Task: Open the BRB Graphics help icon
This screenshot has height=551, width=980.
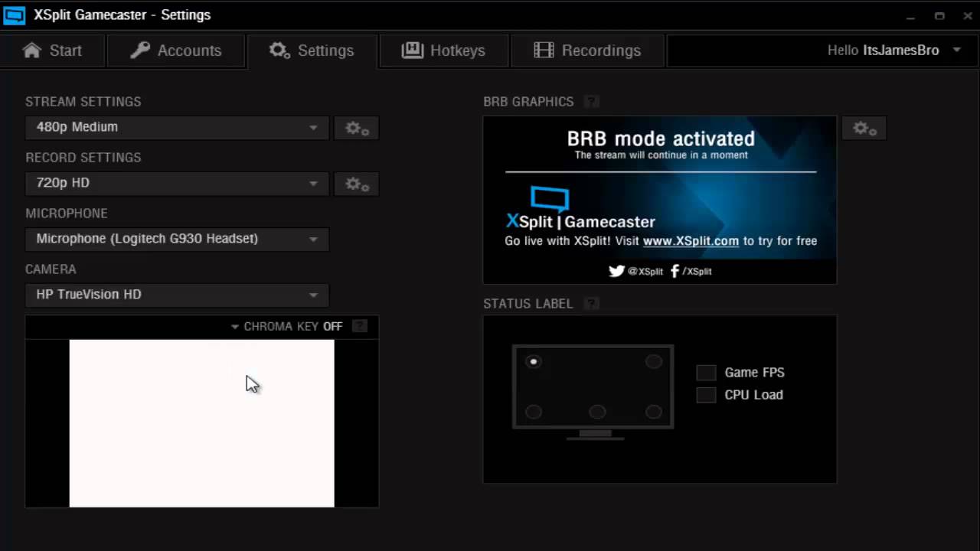Action: (x=590, y=101)
